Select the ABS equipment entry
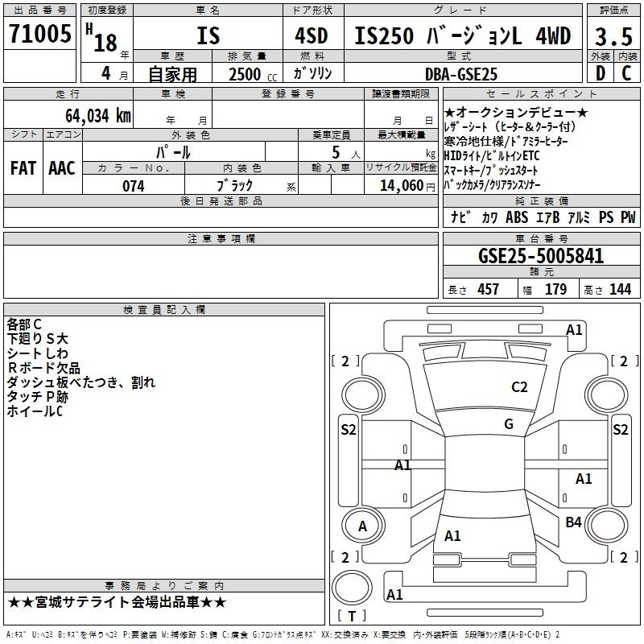 tap(517, 217)
